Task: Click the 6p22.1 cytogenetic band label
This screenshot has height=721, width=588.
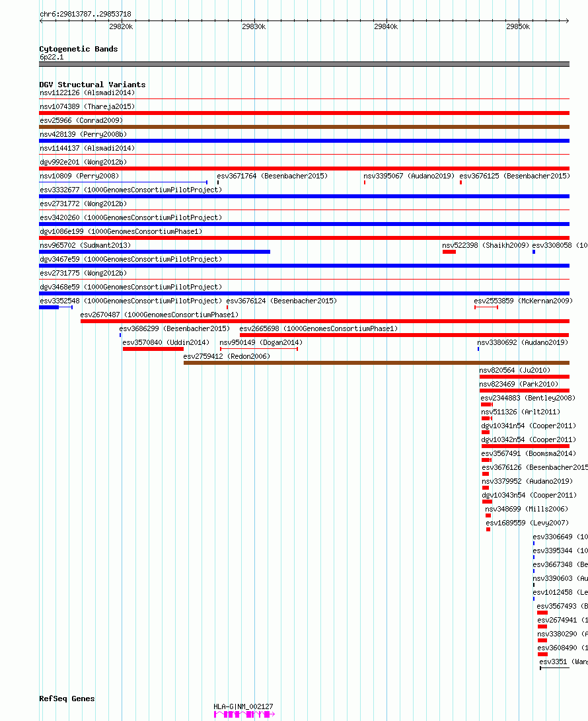Action: click(52, 57)
